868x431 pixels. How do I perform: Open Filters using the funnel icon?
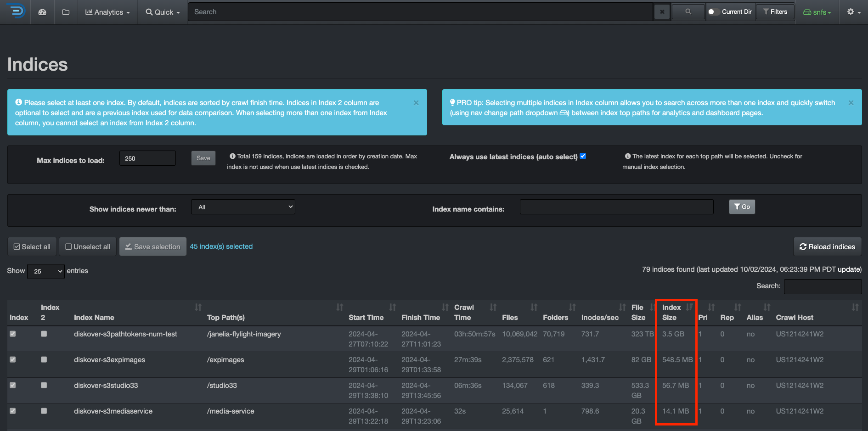coord(775,11)
